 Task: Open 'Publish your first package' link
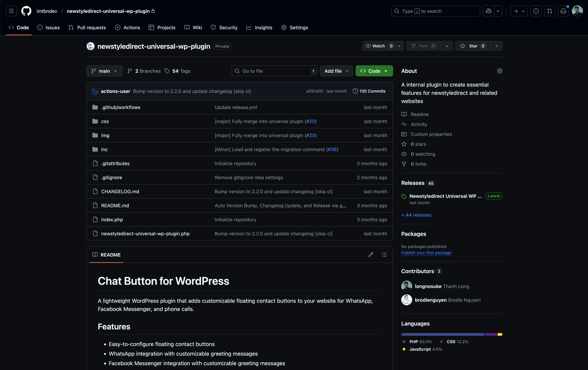[426, 253]
